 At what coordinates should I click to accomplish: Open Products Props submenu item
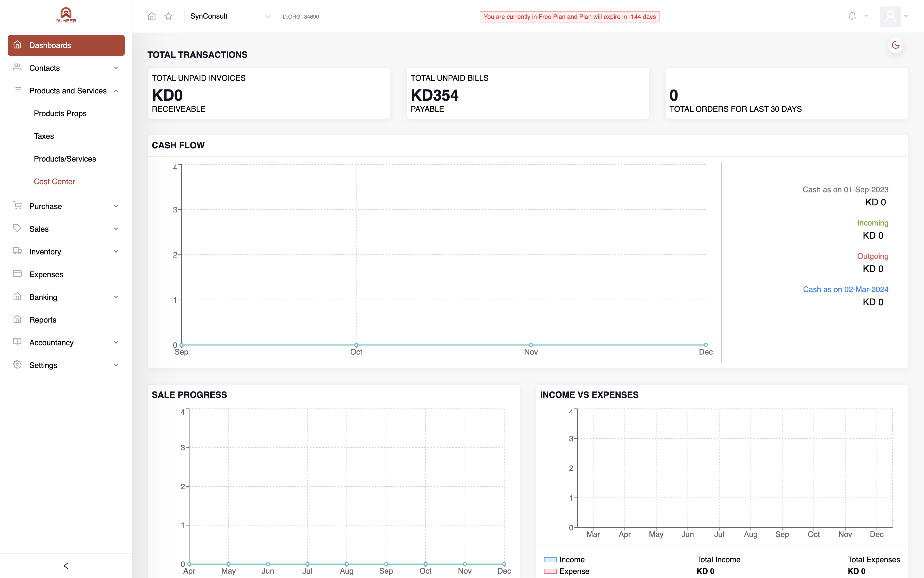(x=60, y=114)
